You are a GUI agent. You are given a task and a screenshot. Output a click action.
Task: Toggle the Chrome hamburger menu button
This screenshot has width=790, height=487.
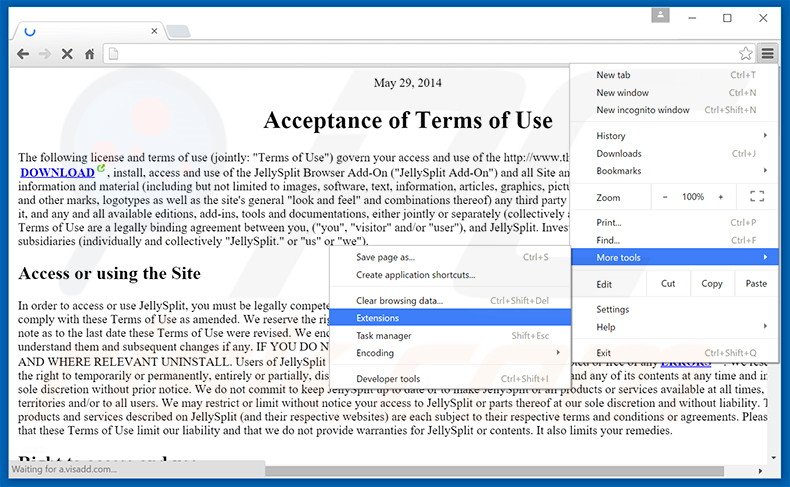click(x=767, y=53)
